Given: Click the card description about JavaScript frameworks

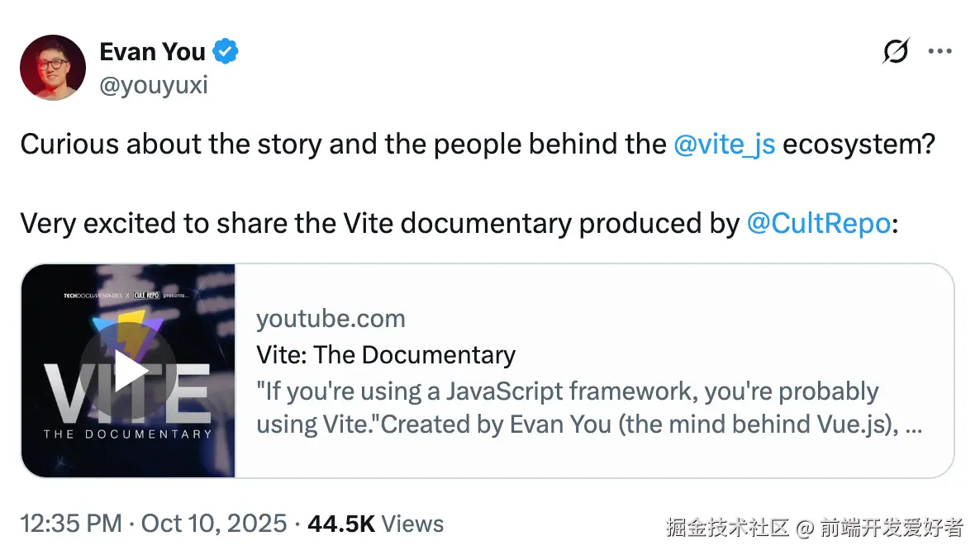Looking at the screenshot, I should pos(578,408).
